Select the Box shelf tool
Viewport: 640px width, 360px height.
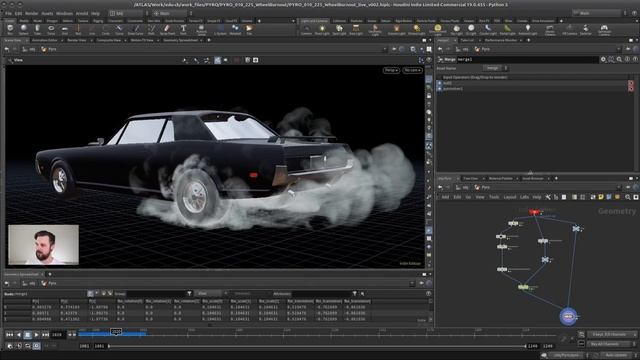pos(10,29)
